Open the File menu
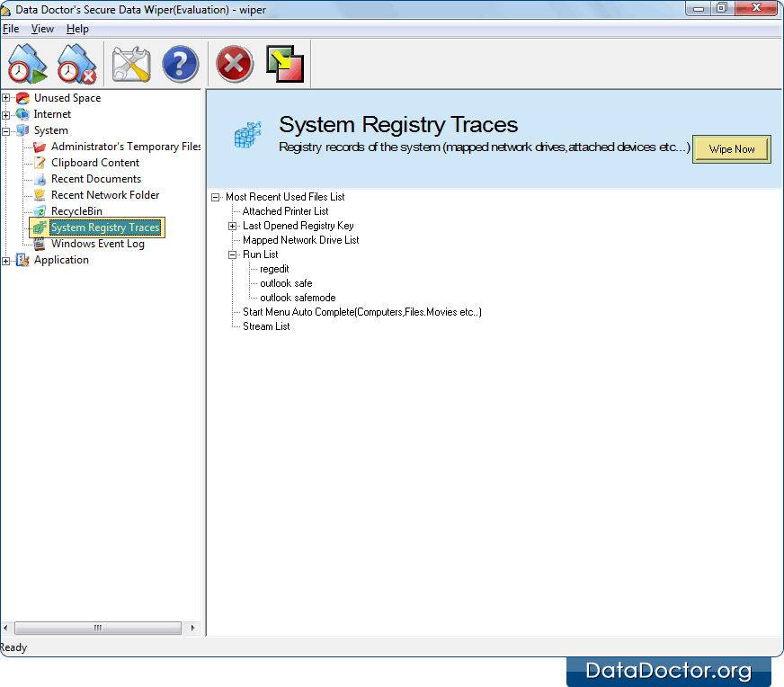This screenshot has height=687, width=784. (x=11, y=29)
